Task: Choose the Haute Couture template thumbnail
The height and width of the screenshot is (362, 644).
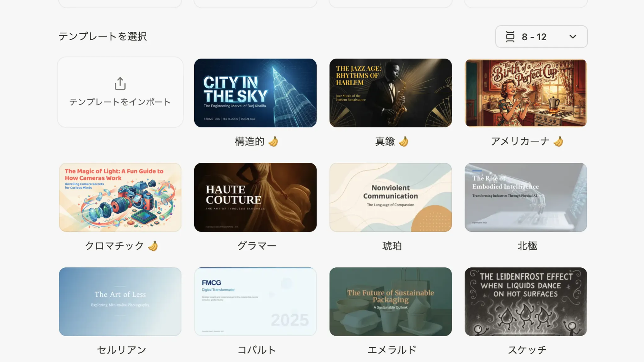Action: 255,197
